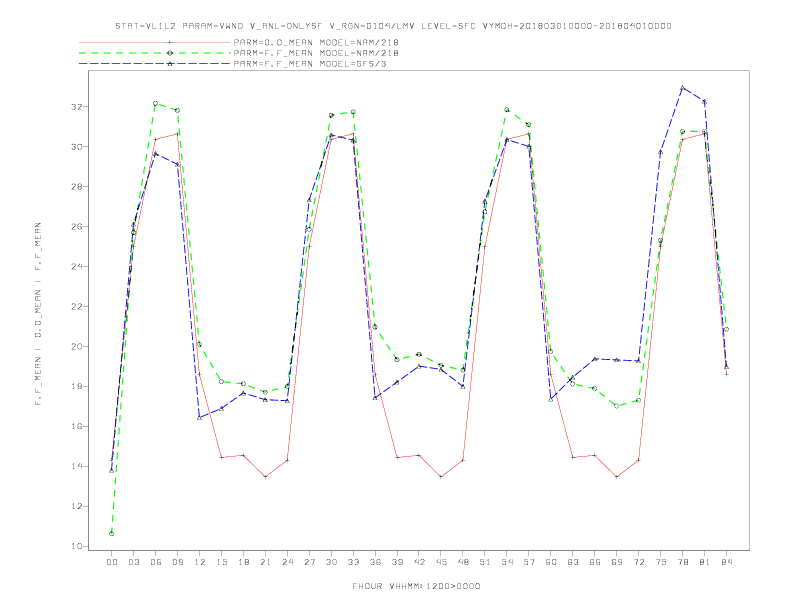Click x-axis tick label 54
The width and height of the screenshot is (792, 612).
point(507,562)
